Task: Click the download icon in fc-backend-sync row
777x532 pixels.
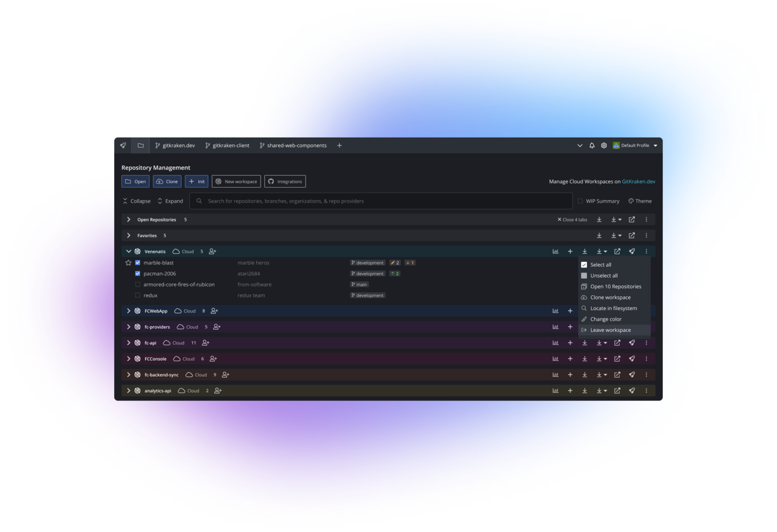Action: point(585,375)
